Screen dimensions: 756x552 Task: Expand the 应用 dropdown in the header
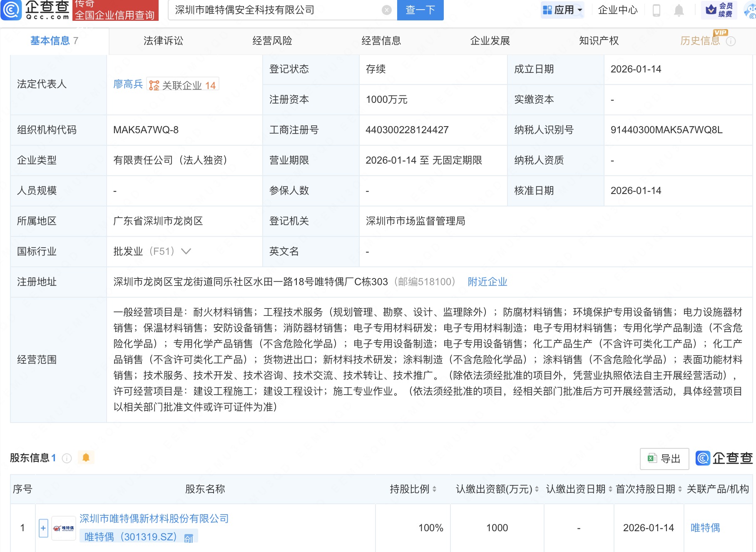562,10
